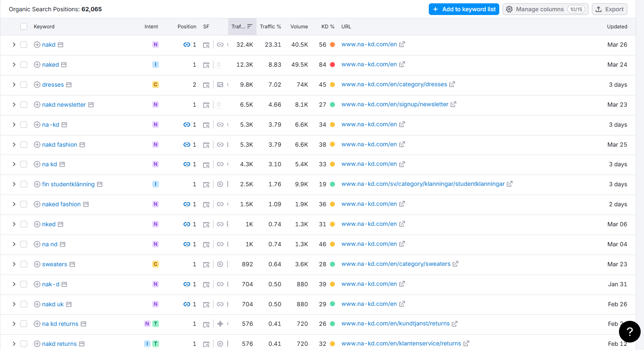
Task: Click the plus icon beside keyword dresses
Action: coord(37,85)
